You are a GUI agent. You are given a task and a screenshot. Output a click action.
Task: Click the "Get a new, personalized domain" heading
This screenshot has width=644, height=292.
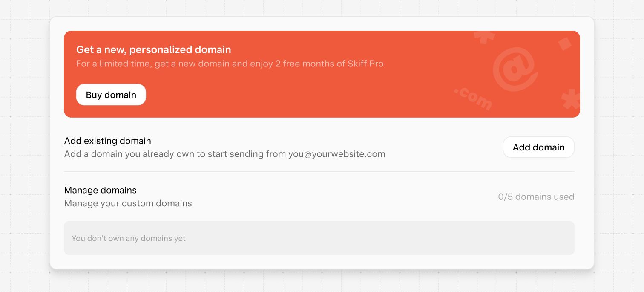(153, 49)
